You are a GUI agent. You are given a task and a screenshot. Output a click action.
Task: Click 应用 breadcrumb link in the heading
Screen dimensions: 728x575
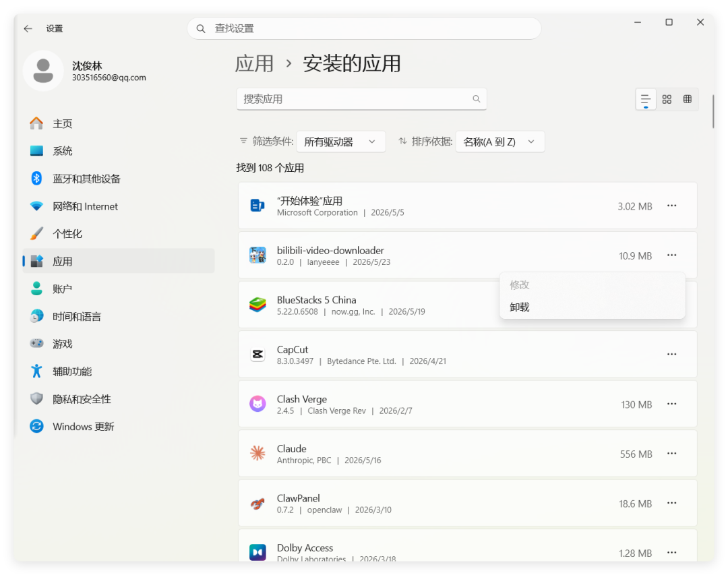tap(254, 63)
